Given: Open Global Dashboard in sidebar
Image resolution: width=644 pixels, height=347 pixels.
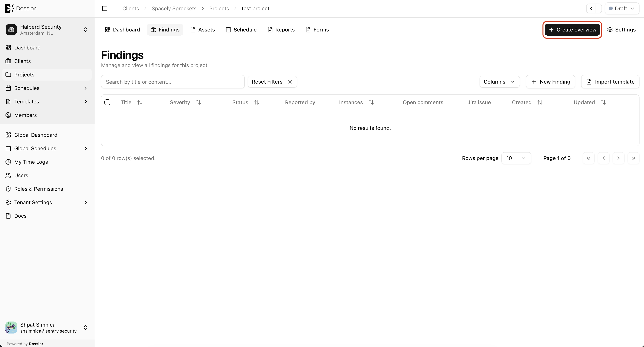Looking at the screenshot, I should [x=47, y=135].
